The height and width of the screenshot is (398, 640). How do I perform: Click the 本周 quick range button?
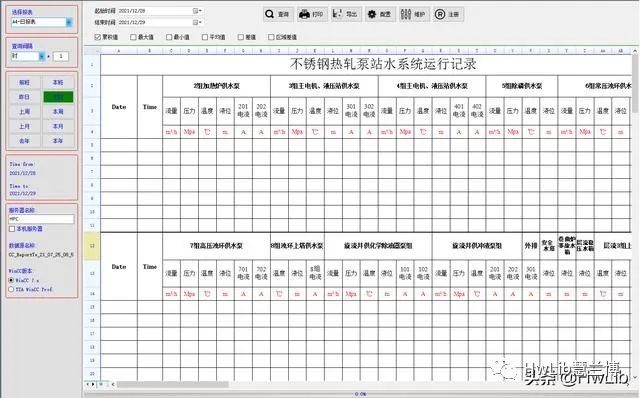[x=58, y=111]
